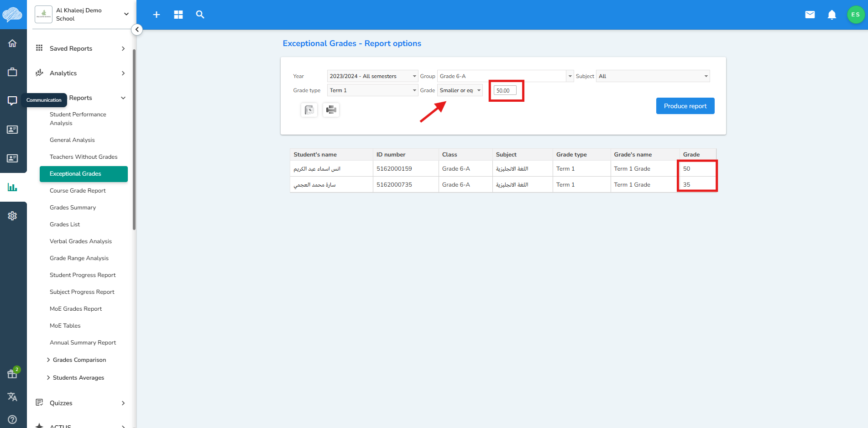Open the mail envelope icon
868x428 pixels.
point(810,15)
